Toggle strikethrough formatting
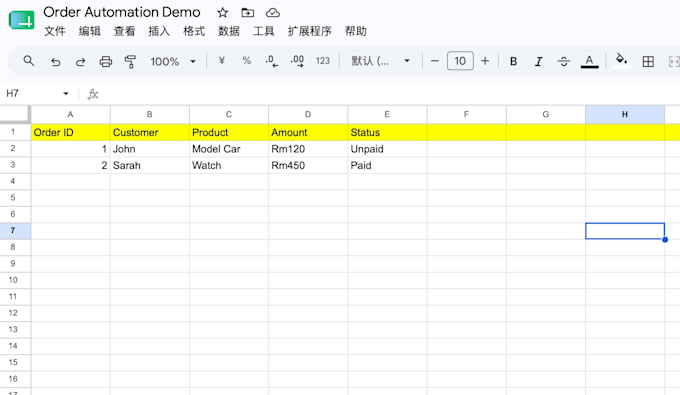The image size is (680, 395). coord(564,62)
